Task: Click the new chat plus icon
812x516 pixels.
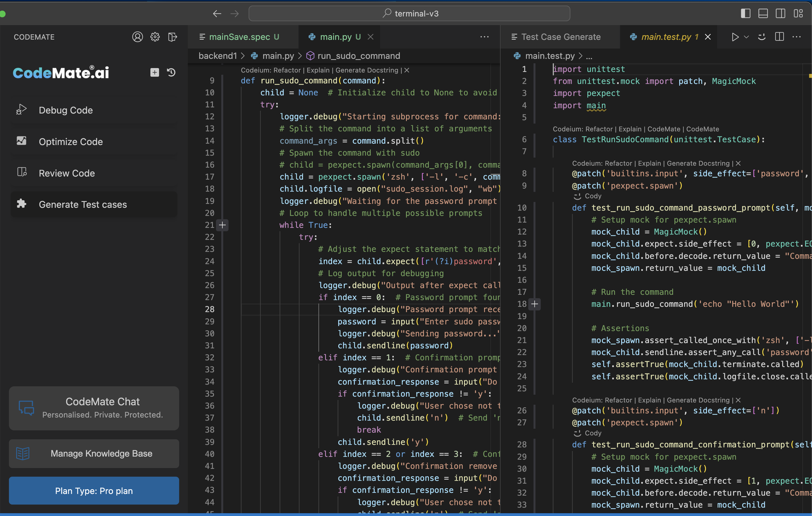Action: pyautogui.click(x=154, y=72)
